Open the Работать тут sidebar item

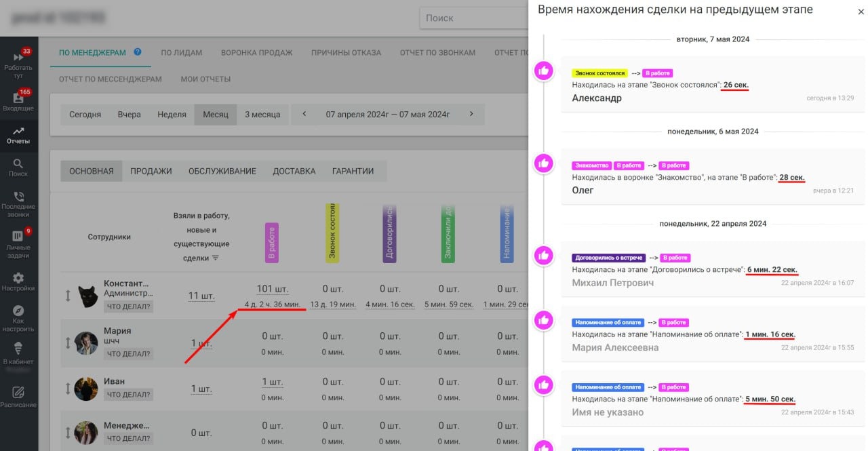[x=18, y=66]
